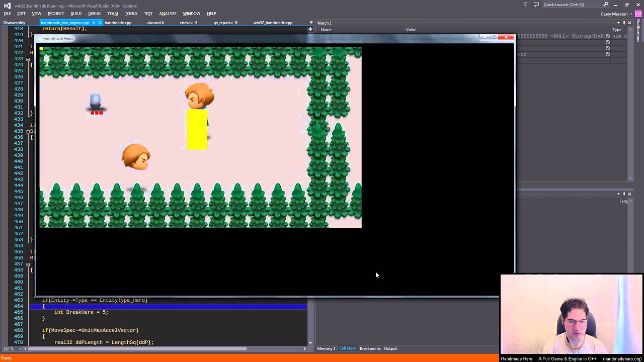Viewport: 644px width, 362px height.
Task: Click the scroll-down arrow of editor
Action: pyautogui.click(x=310, y=343)
